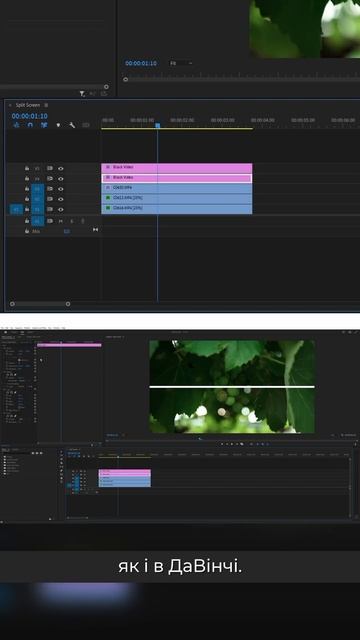Close the Split Screen sequence tab
The width and height of the screenshot is (360, 640).
coord(11,105)
